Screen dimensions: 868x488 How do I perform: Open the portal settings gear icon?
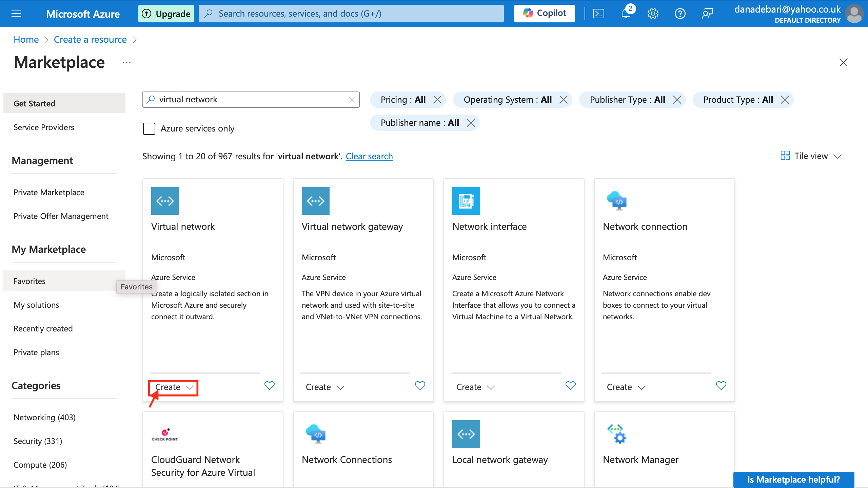653,14
